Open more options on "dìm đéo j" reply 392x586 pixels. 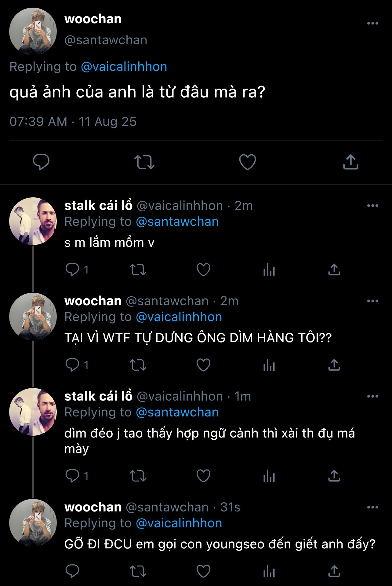[x=372, y=396]
